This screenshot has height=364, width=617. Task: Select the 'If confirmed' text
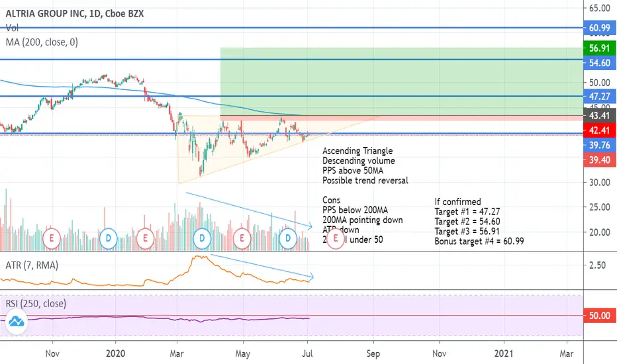[457, 202]
